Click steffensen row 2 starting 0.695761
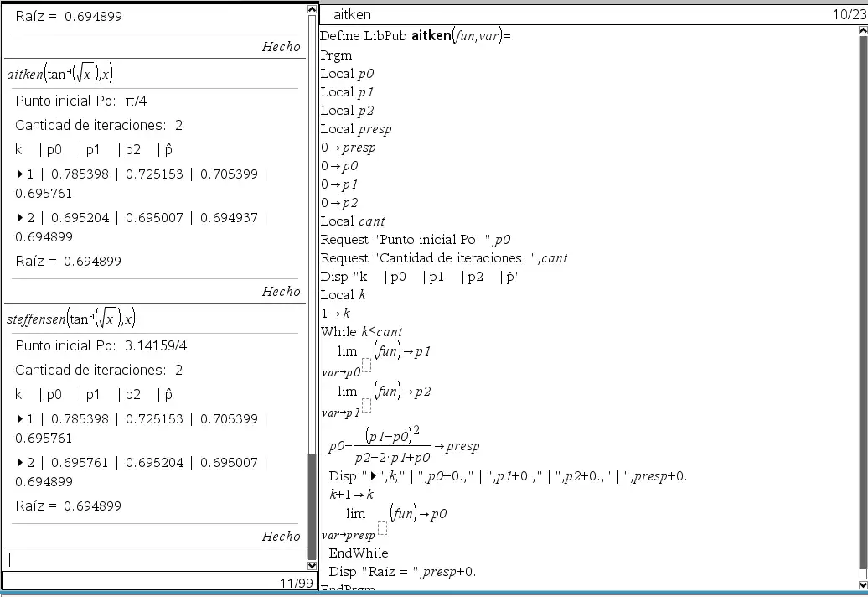The width and height of the screenshot is (868, 597). (x=142, y=472)
